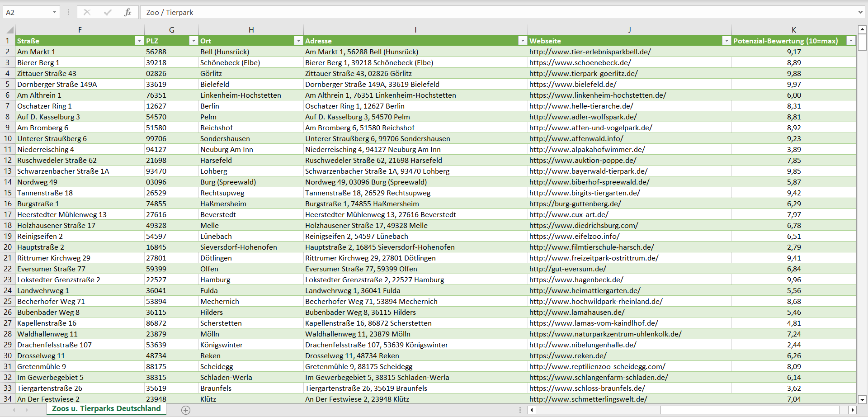Click rating cell '2,79'
Screen dimensions: 868x417
[x=794, y=247]
